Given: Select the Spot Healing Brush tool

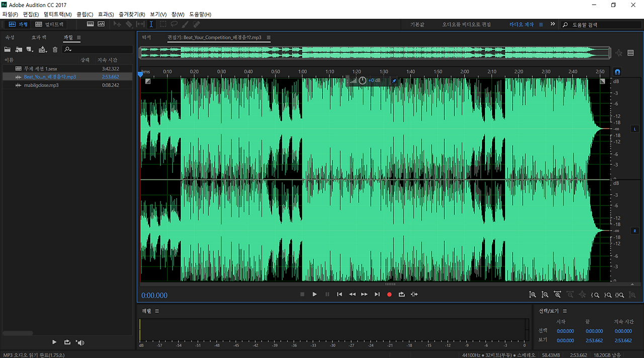Looking at the screenshot, I should click(196, 24).
